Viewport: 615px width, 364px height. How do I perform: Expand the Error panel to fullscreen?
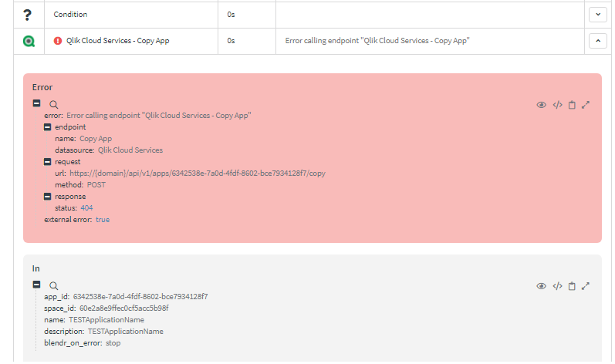tap(586, 105)
